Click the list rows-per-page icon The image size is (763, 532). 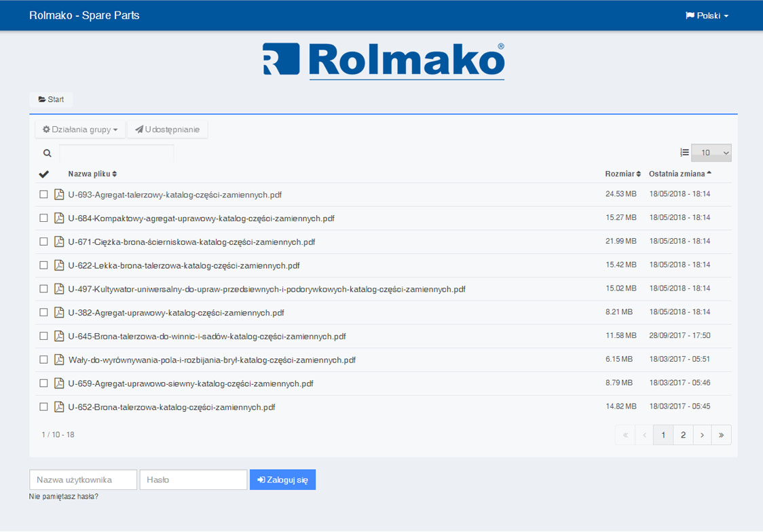tap(684, 153)
